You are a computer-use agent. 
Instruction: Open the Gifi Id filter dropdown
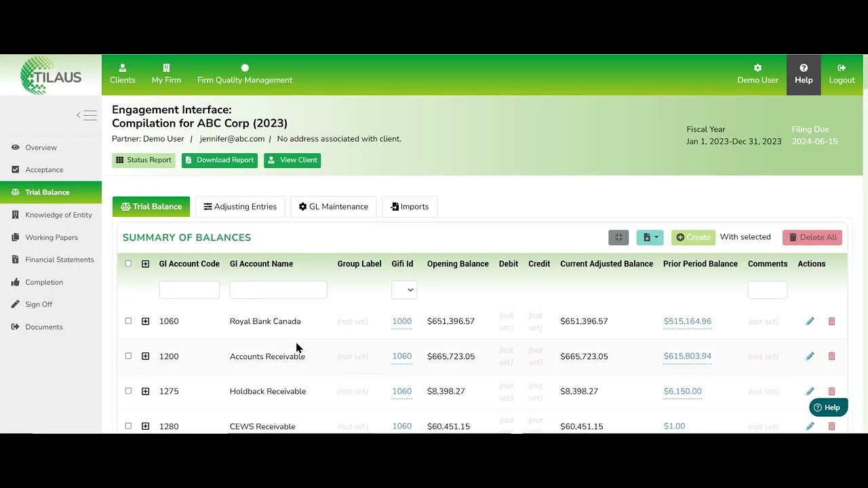point(404,289)
